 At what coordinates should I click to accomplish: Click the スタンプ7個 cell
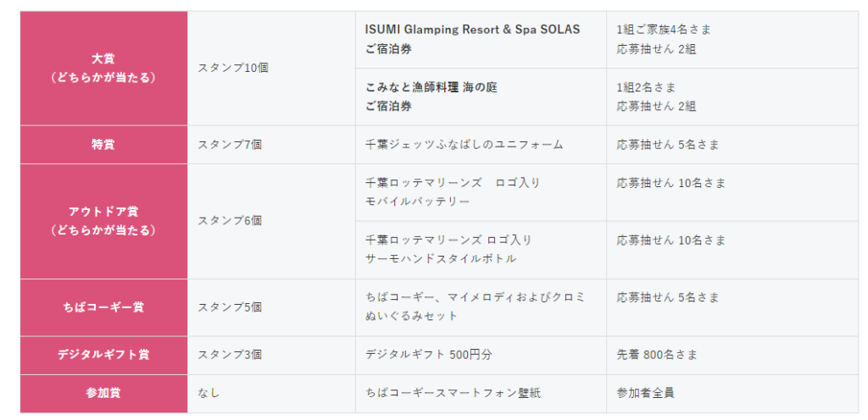(x=271, y=145)
